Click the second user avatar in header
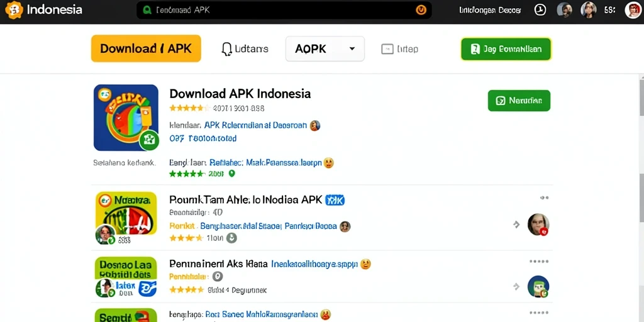The image size is (644, 322). (x=588, y=10)
